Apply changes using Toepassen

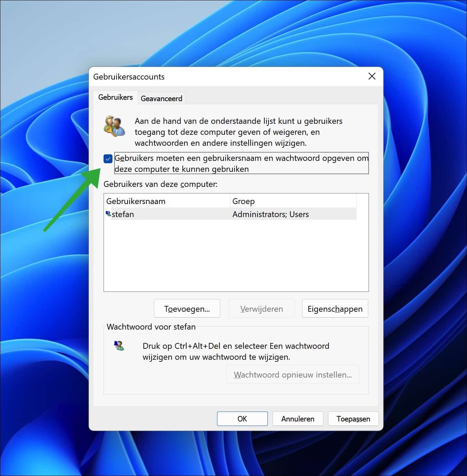point(353,419)
